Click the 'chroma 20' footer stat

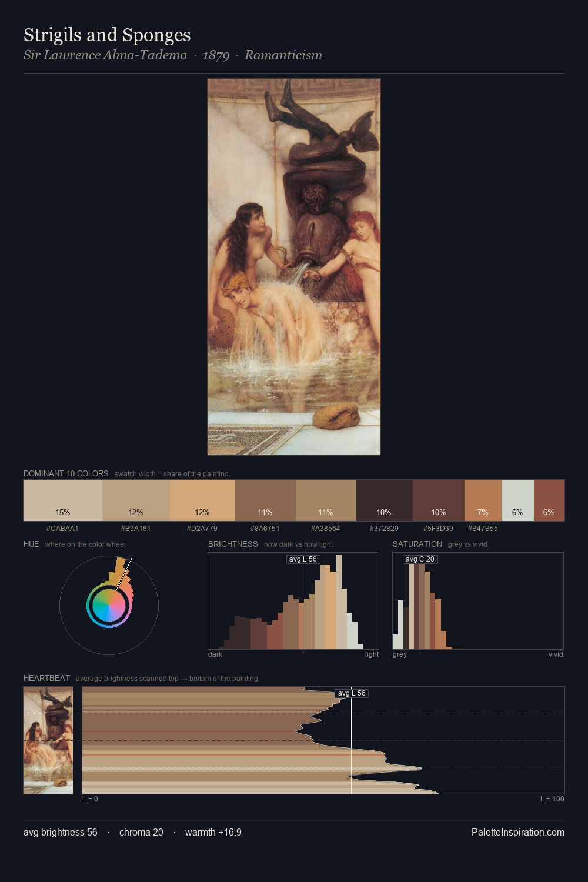(x=141, y=832)
